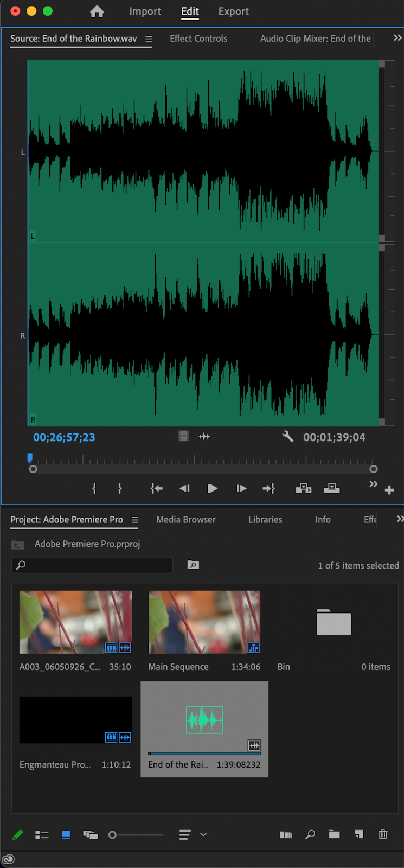Select the Drag Audio Only waveform icon
This screenshot has width=404, height=868.
click(204, 436)
